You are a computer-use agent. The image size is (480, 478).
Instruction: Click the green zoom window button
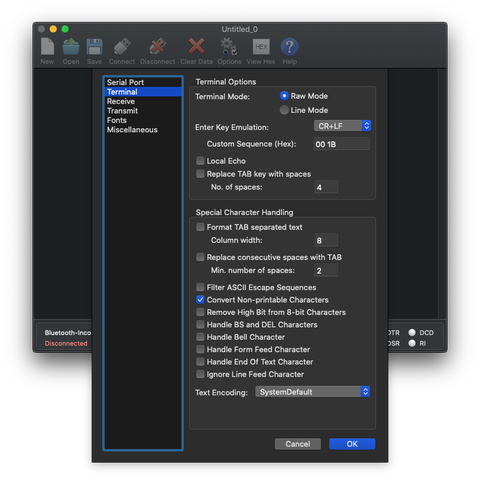tap(65, 29)
